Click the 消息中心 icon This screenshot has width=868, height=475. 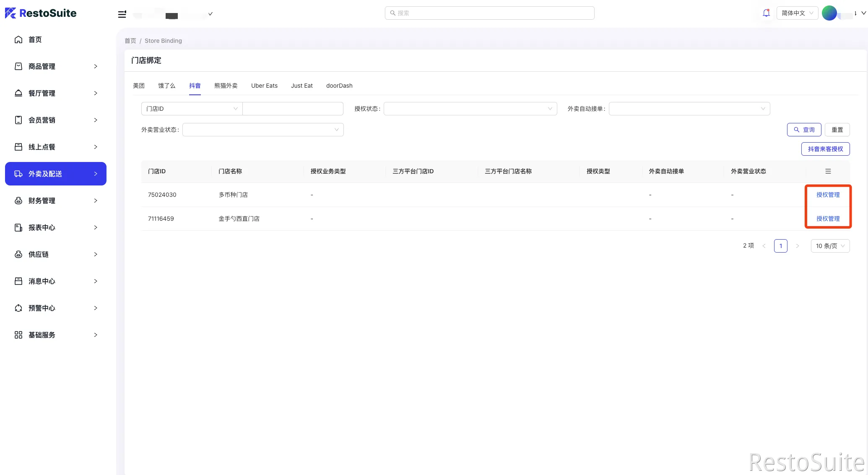point(18,281)
